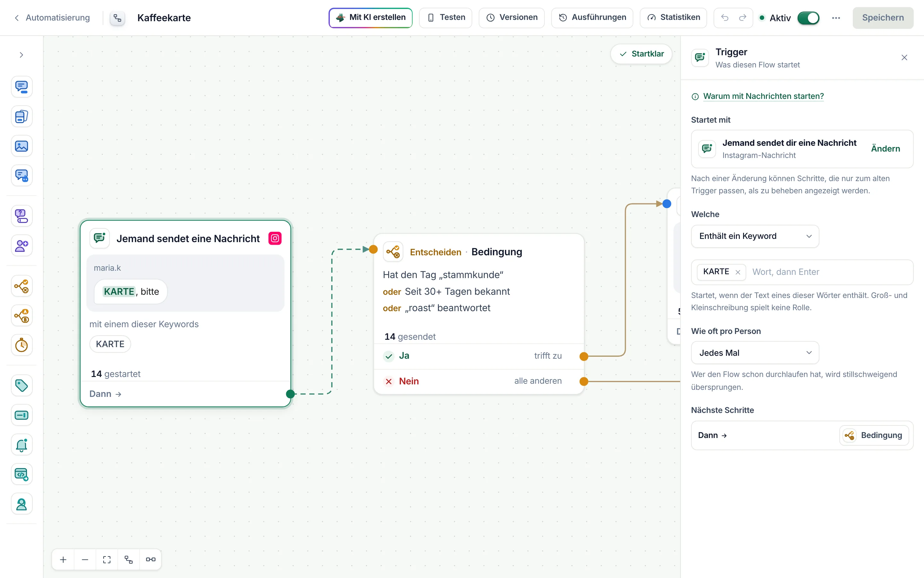The image size is (924, 578).
Task: Add a cards step from the sidebar
Action: pyautogui.click(x=21, y=116)
